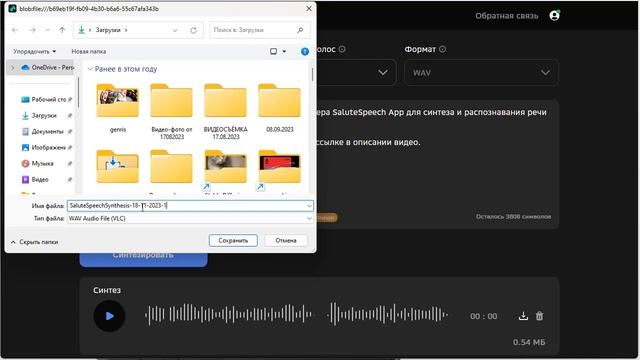The height and width of the screenshot is (360, 640).
Task: Select Изображения in the navigation pane
Action: pyautogui.click(x=46, y=147)
